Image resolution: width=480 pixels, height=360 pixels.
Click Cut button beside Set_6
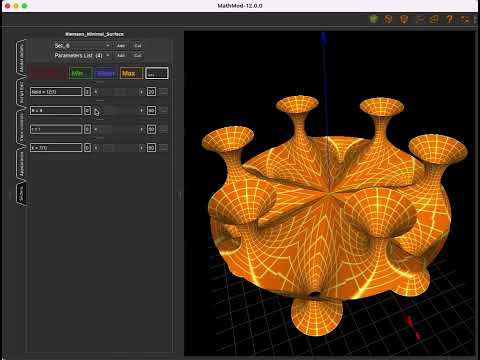pyautogui.click(x=138, y=46)
